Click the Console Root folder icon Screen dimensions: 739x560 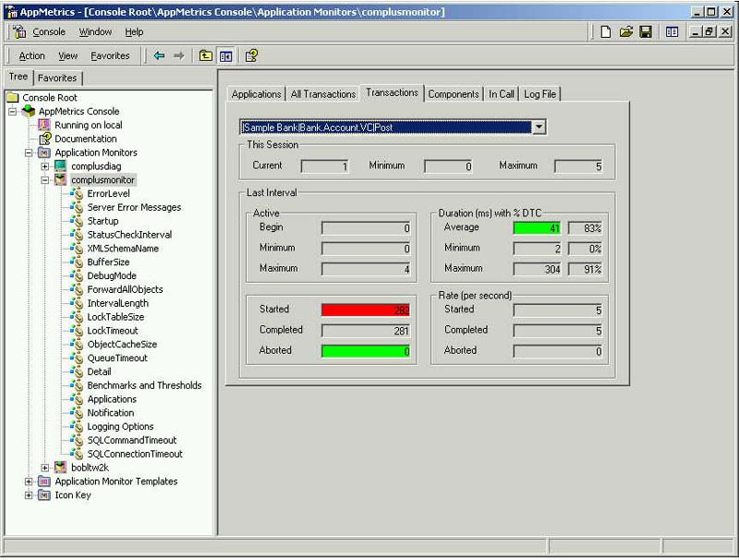coord(13,98)
